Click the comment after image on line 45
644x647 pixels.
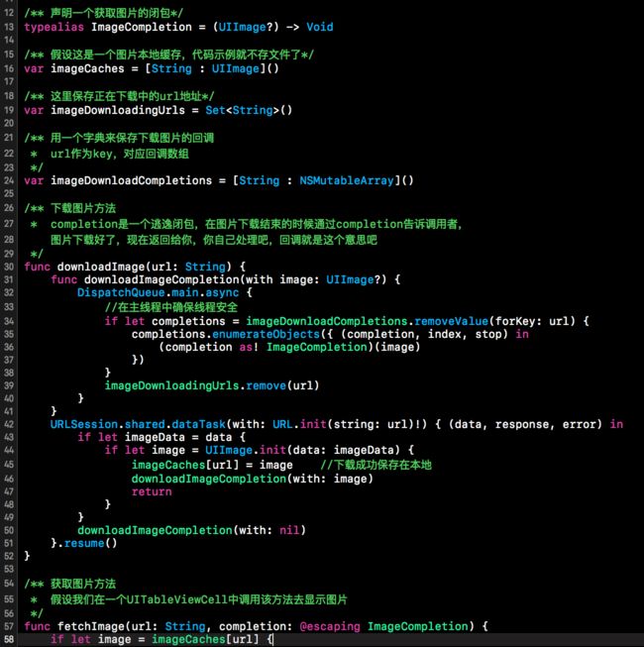click(x=376, y=465)
